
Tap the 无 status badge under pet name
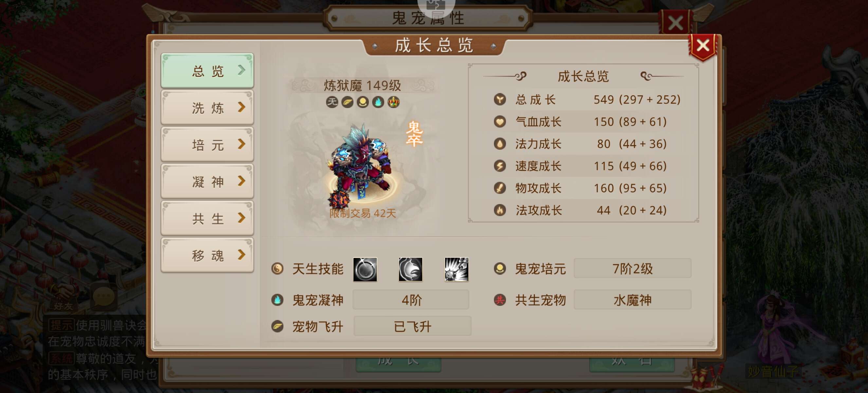tap(332, 102)
